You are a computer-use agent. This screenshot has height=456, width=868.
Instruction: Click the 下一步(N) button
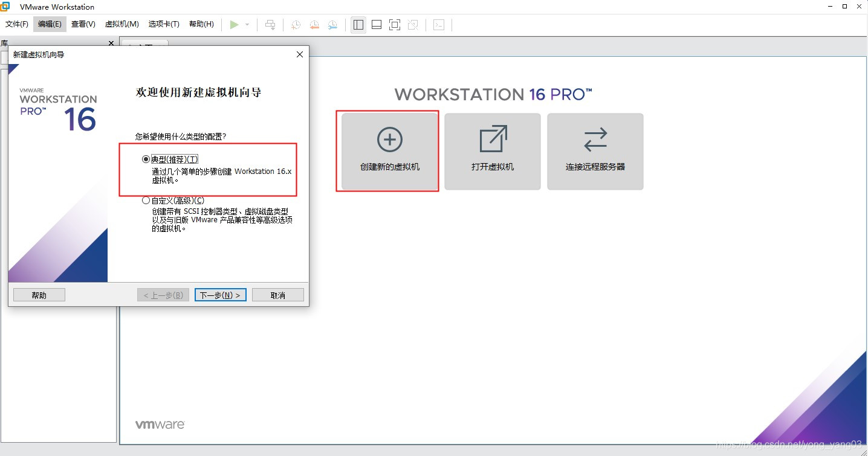220,295
